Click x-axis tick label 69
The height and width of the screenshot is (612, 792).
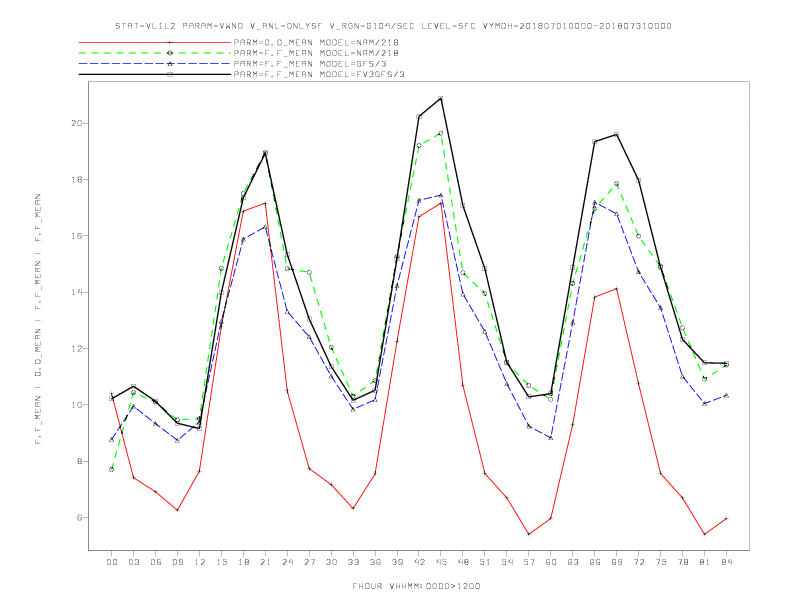click(x=617, y=562)
